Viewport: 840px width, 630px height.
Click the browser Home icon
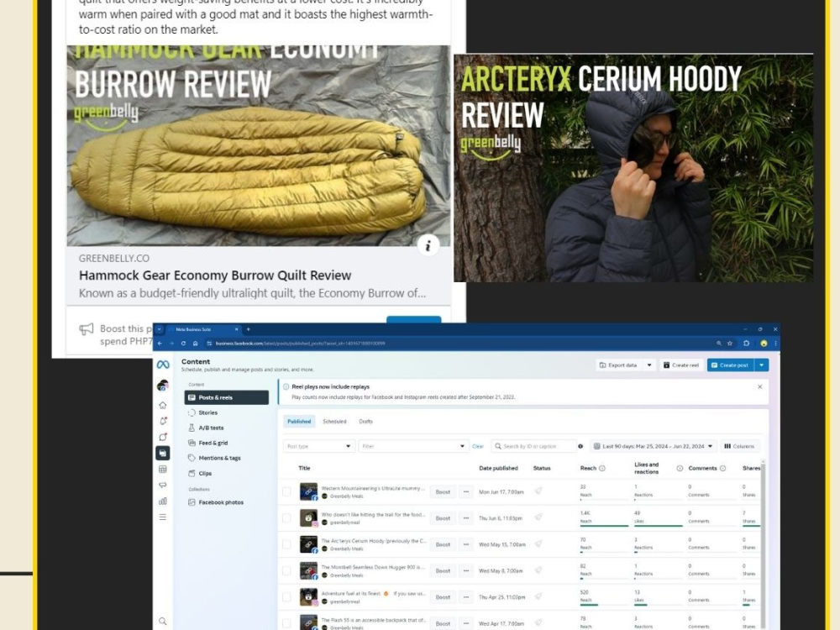[x=196, y=344]
